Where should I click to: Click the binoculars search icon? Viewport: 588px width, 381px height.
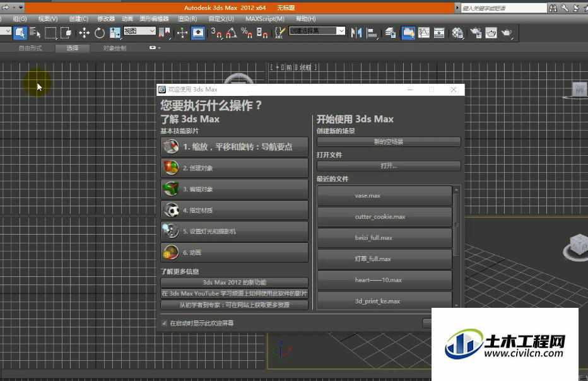[x=553, y=8]
